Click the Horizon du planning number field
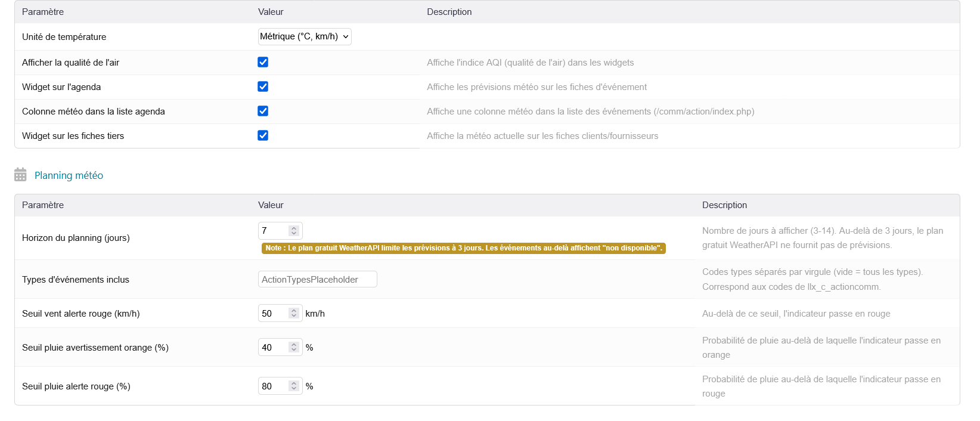The height and width of the screenshot is (421, 980). click(274, 231)
